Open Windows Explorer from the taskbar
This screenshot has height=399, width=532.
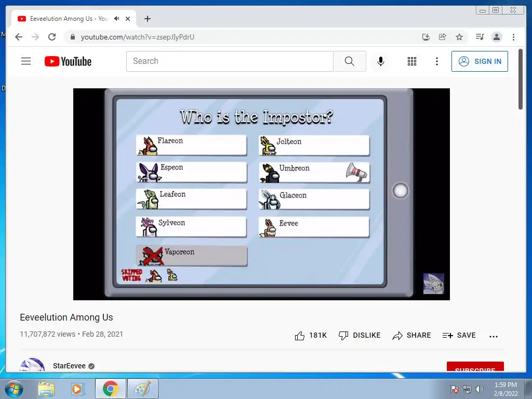click(46, 389)
